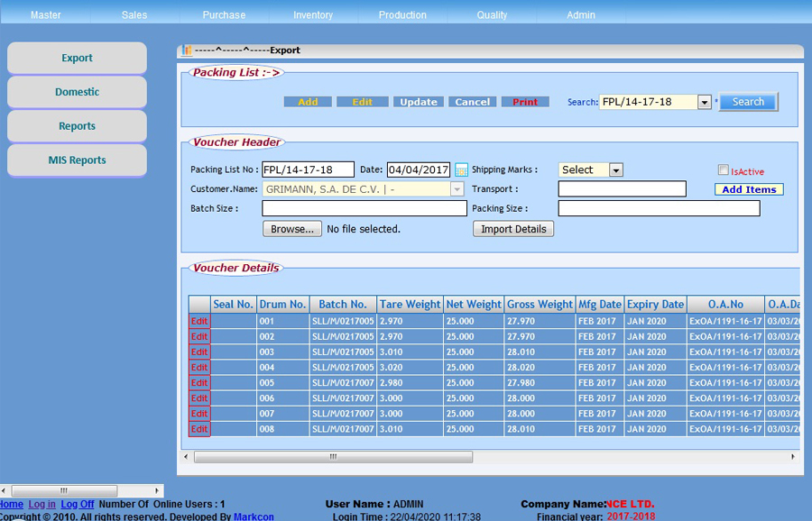Open the Production menu
Viewport: 812px width, 521px height.
point(402,15)
